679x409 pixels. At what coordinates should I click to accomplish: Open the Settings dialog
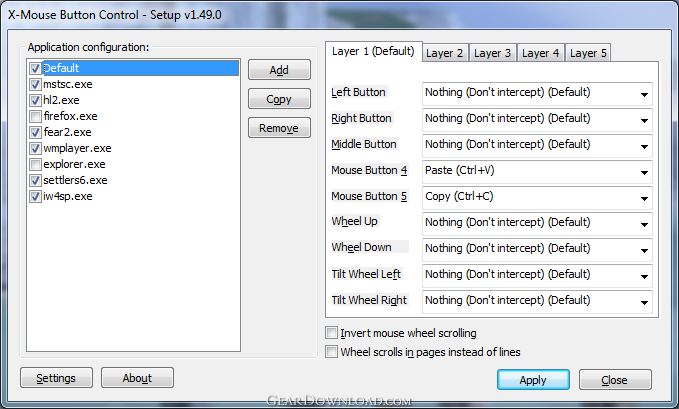[x=56, y=378]
